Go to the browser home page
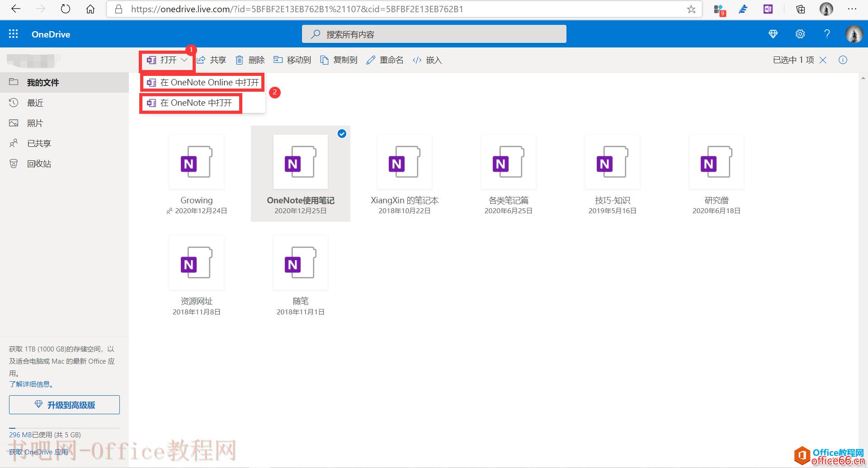868x468 pixels. [90, 9]
